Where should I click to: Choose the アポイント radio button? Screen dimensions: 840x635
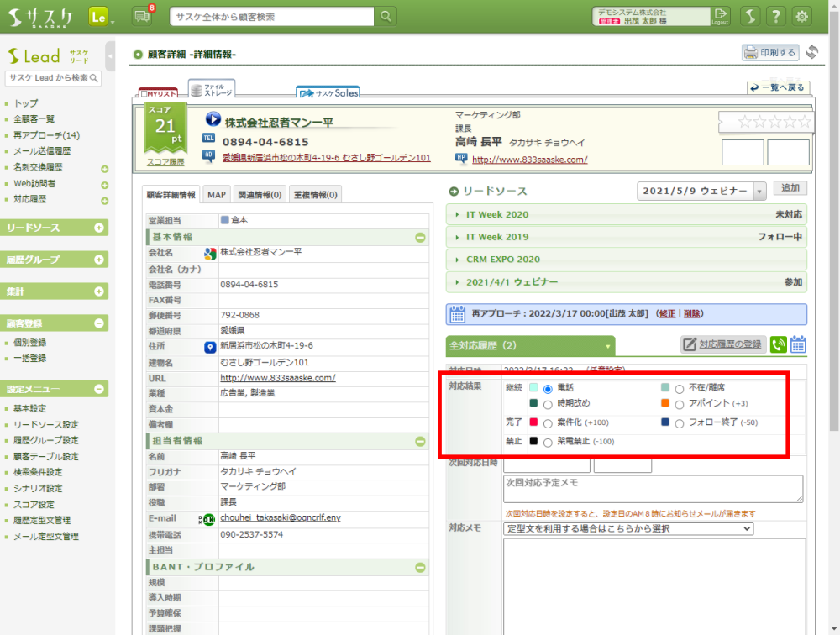point(679,405)
